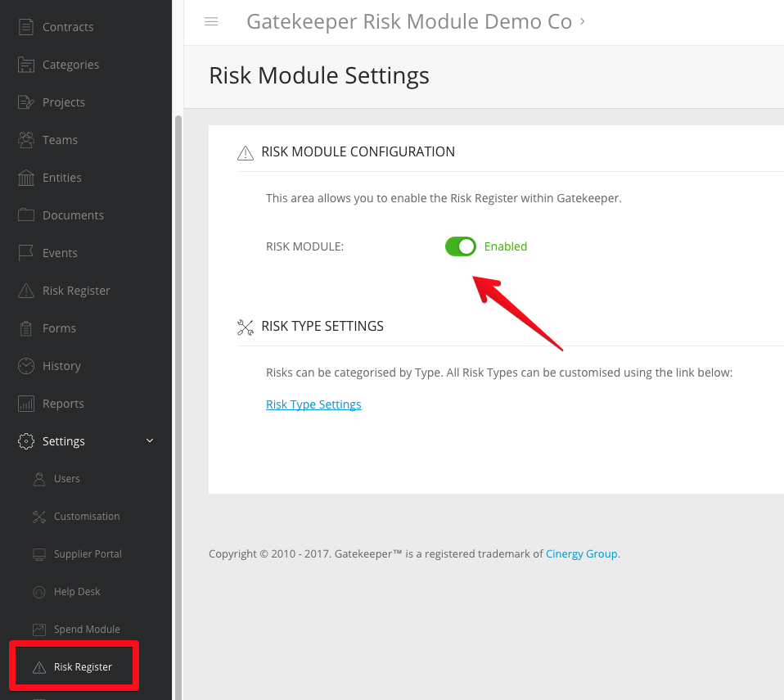784x700 pixels.
Task: Click the sidebar vertical scrollbar
Action: click(x=178, y=408)
